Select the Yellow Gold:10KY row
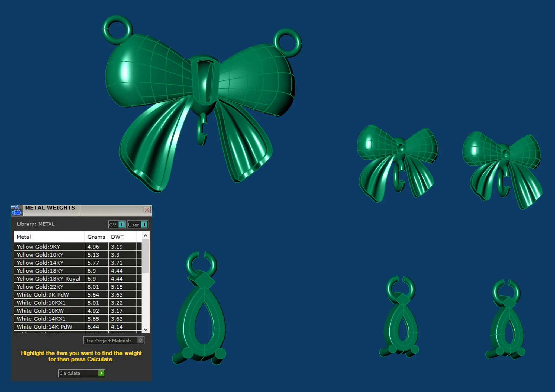Image resolution: width=555 pixels, height=392 pixels. (x=78, y=255)
